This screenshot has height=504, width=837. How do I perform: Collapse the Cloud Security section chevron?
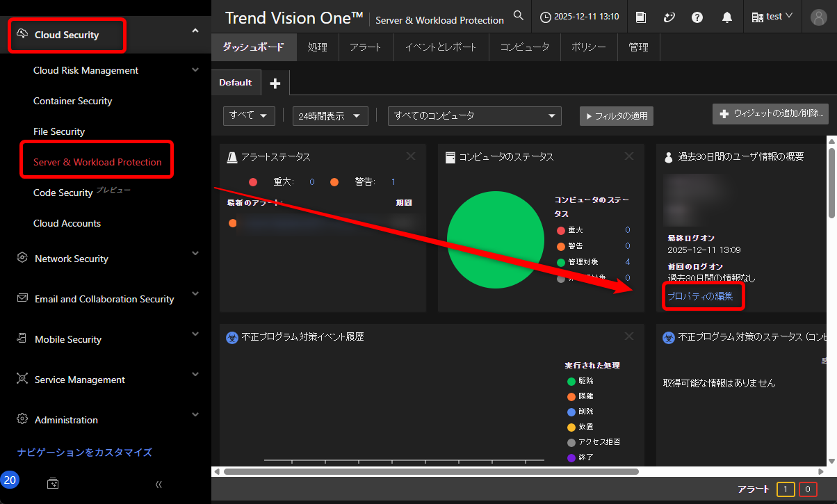tap(195, 31)
